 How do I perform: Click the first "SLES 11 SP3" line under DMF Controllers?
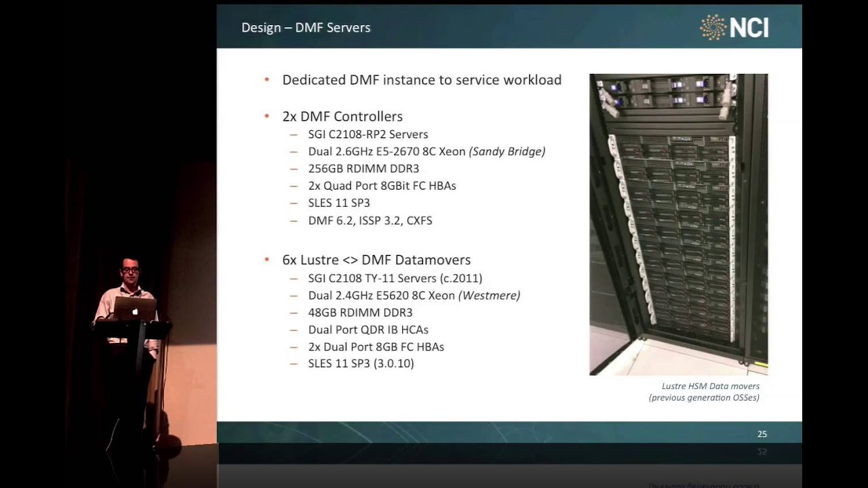pyautogui.click(x=339, y=203)
